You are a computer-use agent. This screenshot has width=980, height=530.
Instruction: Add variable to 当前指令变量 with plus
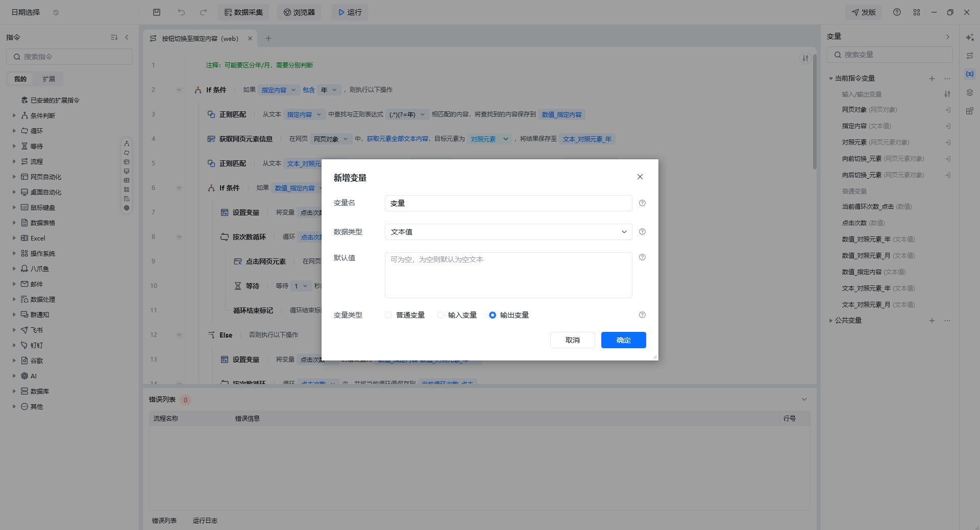(x=932, y=79)
